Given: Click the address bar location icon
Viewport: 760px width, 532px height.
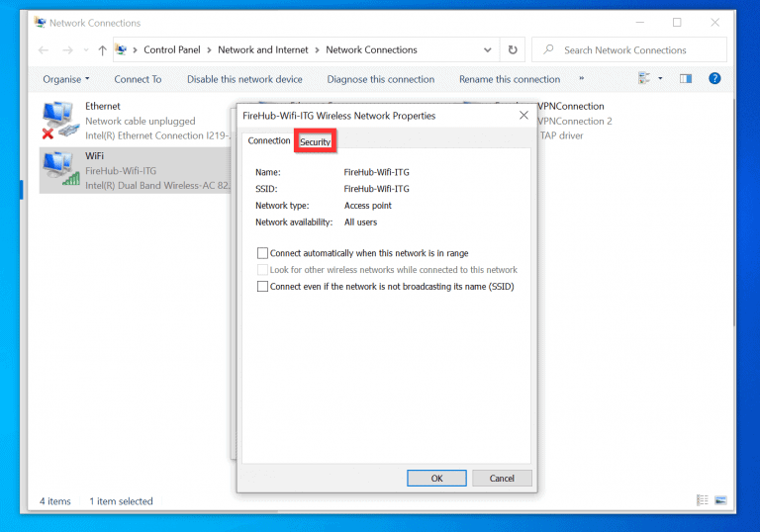Looking at the screenshot, I should pos(121,49).
